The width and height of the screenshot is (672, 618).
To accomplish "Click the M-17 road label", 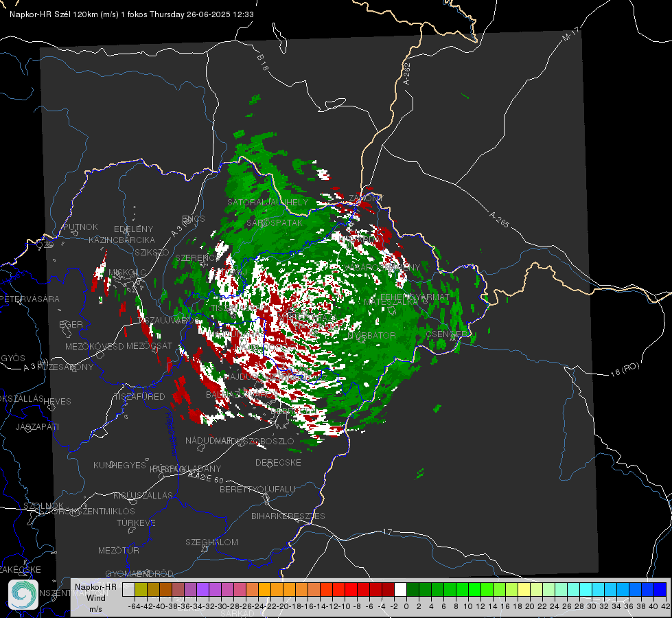I will tap(570, 34).
